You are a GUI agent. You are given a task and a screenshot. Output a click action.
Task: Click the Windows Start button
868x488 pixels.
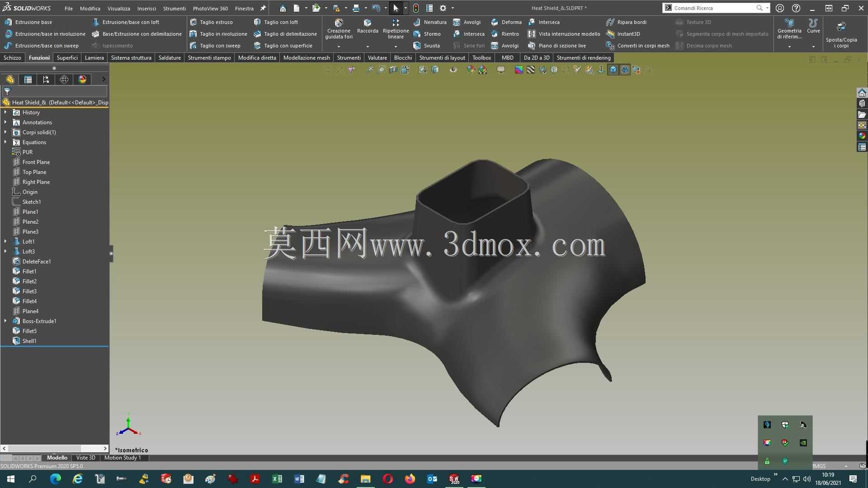point(11,479)
